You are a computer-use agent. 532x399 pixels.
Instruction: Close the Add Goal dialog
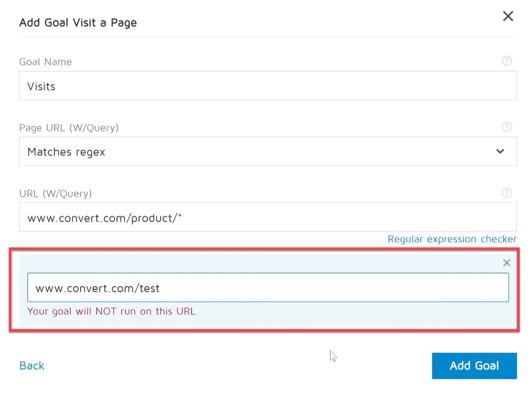point(508,16)
